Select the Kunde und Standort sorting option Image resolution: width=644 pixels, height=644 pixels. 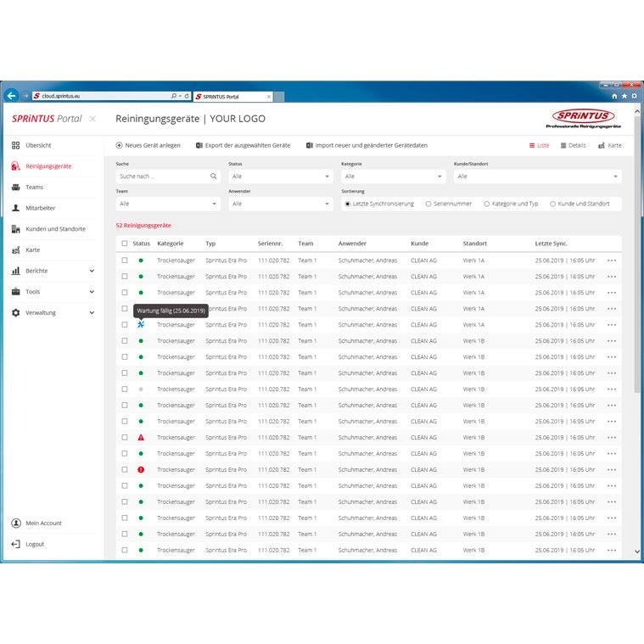553,204
